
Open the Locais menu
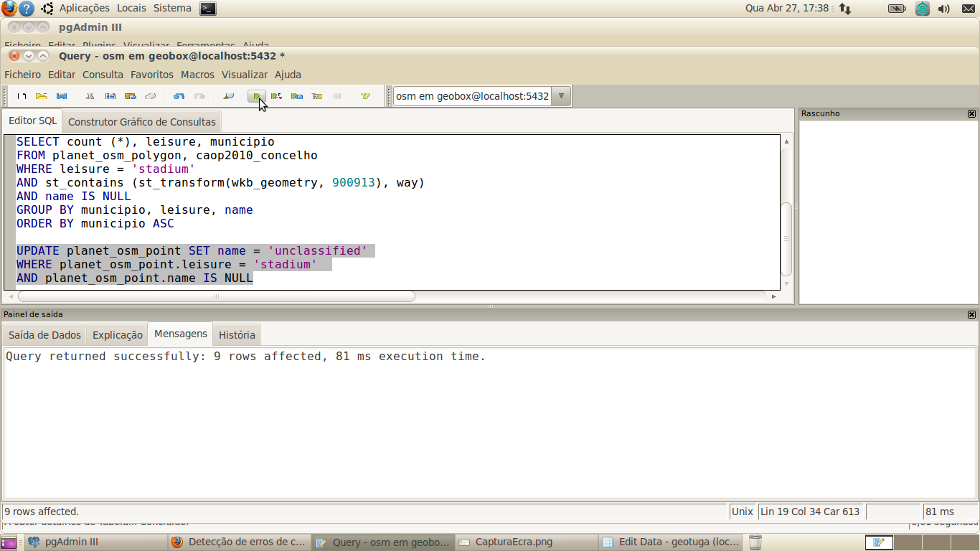(131, 8)
